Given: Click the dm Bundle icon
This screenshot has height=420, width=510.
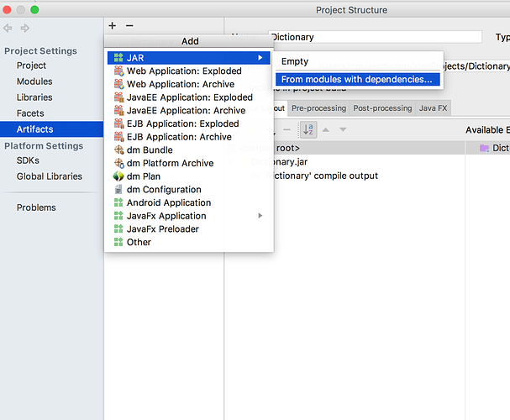Looking at the screenshot, I should (x=119, y=150).
